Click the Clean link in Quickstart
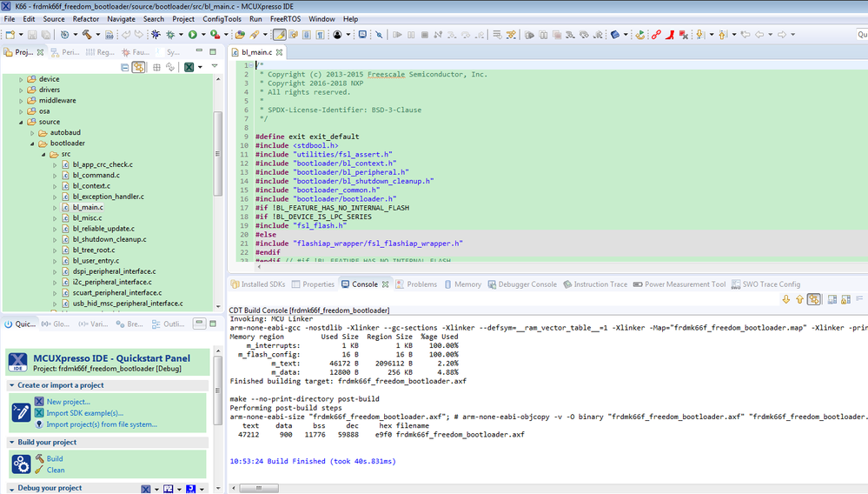Image resolution: width=868 pixels, height=494 pixels. [56, 470]
